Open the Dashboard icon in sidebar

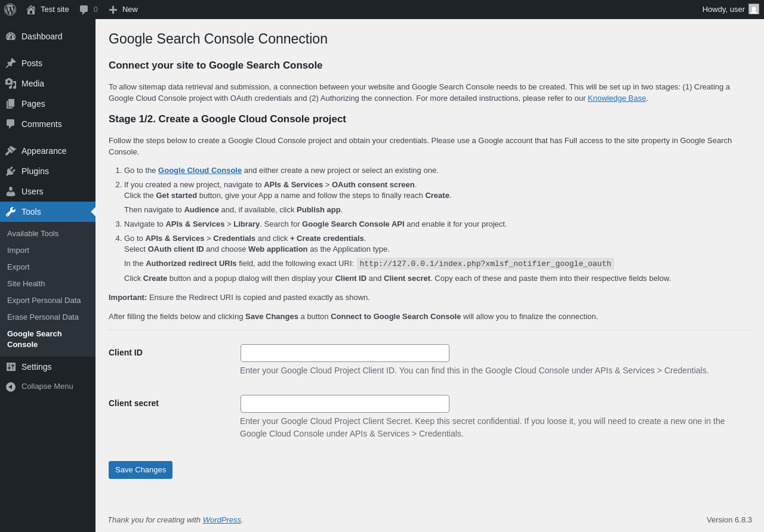(x=11, y=36)
